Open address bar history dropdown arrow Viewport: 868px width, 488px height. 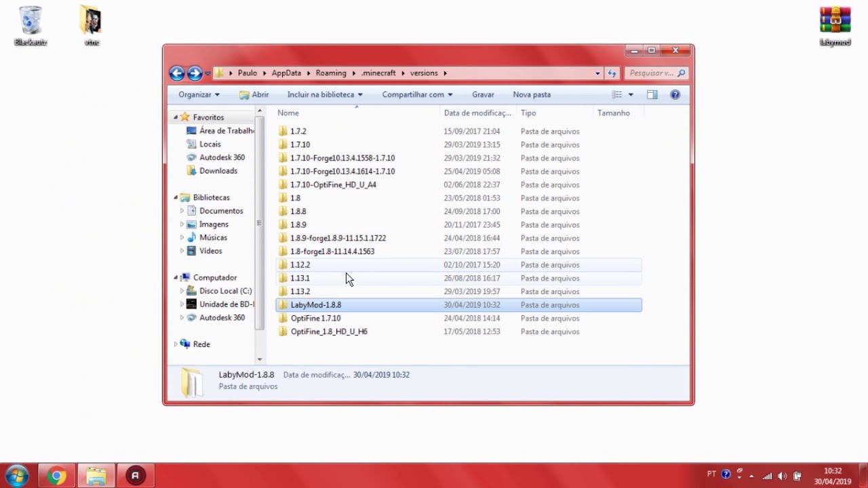(597, 73)
